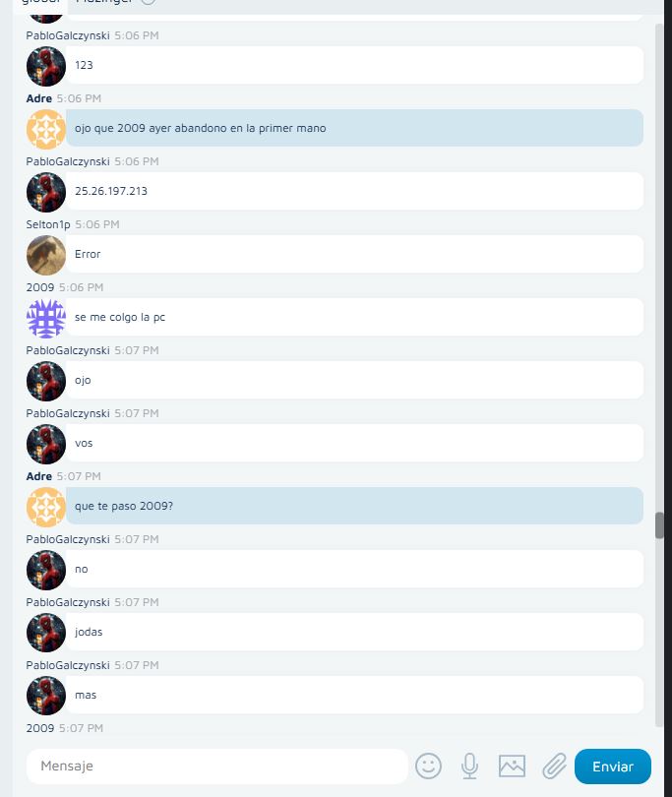Switch to the Mazinger chat tab
672x797 pixels.
click(103, 2)
